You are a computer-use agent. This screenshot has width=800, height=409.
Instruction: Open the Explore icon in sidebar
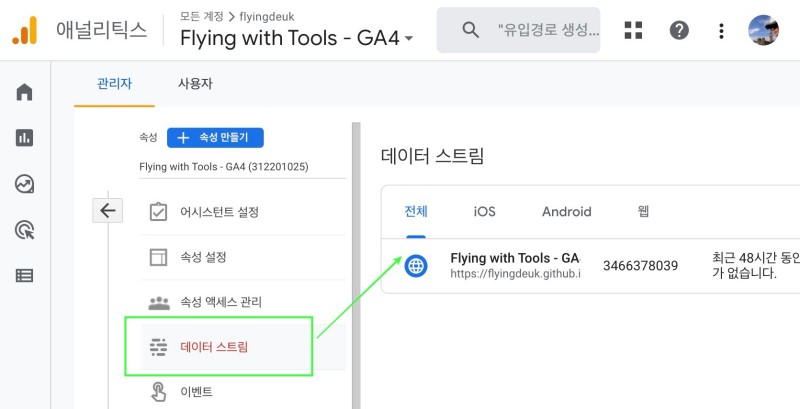pos(25,184)
